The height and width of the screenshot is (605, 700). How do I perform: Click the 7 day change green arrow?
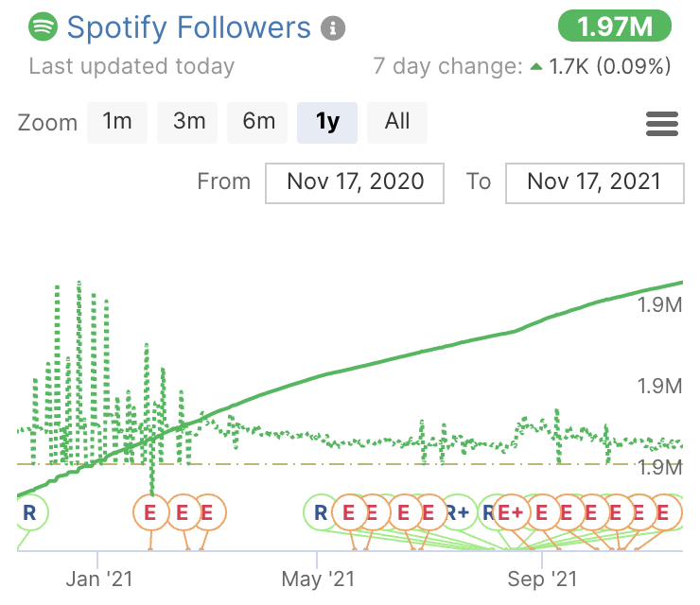(x=536, y=67)
